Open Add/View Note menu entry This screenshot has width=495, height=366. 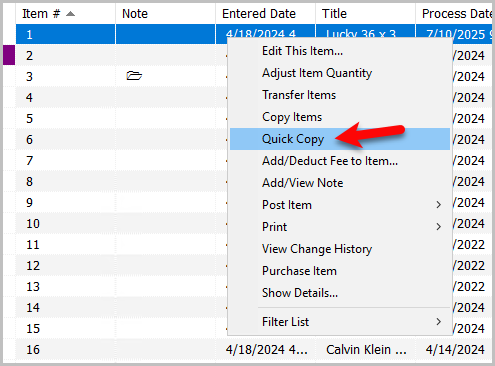pyautogui.click(x=340, y=183)
